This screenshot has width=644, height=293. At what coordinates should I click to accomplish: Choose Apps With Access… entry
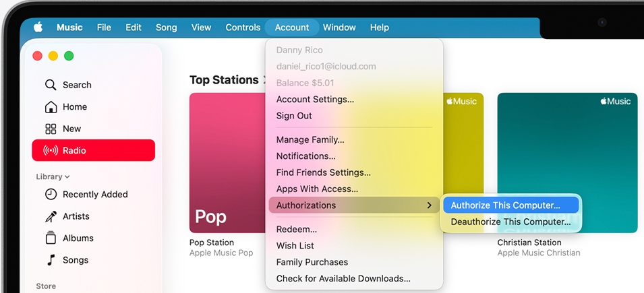(354, 189)
